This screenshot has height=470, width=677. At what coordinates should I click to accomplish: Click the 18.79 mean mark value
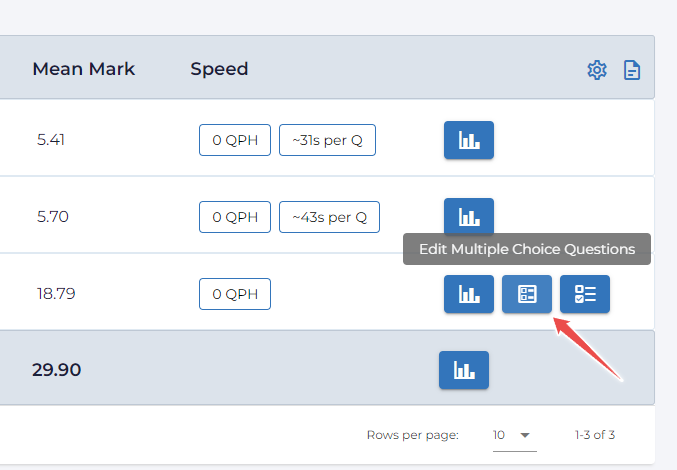click(x=55, y=294)
